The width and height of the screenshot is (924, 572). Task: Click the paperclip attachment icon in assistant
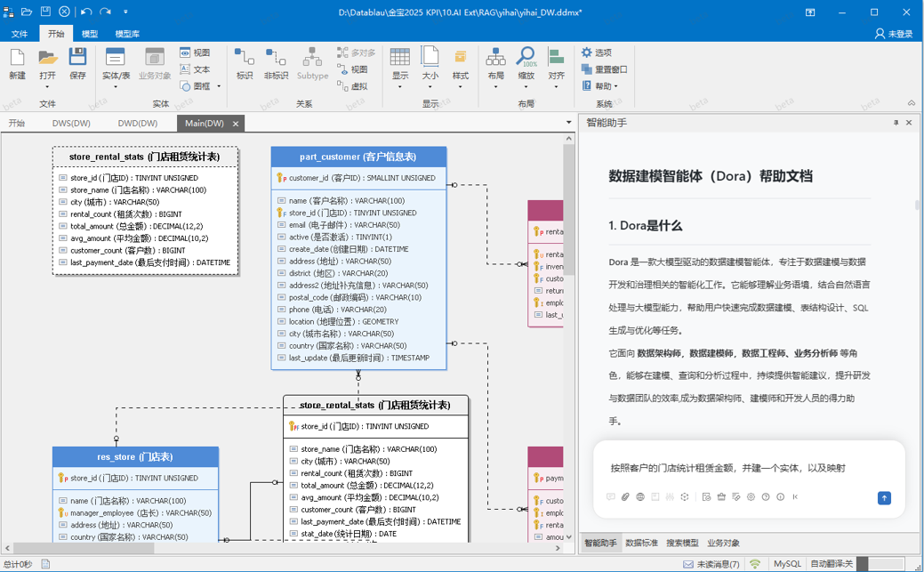(625, 496)
